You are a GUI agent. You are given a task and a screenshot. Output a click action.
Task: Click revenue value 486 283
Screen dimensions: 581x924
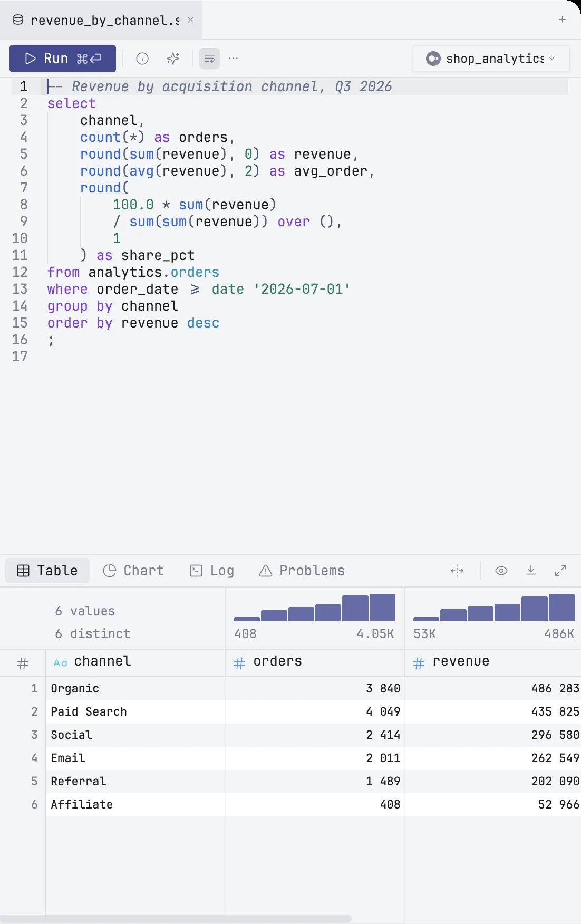(493, 689)
